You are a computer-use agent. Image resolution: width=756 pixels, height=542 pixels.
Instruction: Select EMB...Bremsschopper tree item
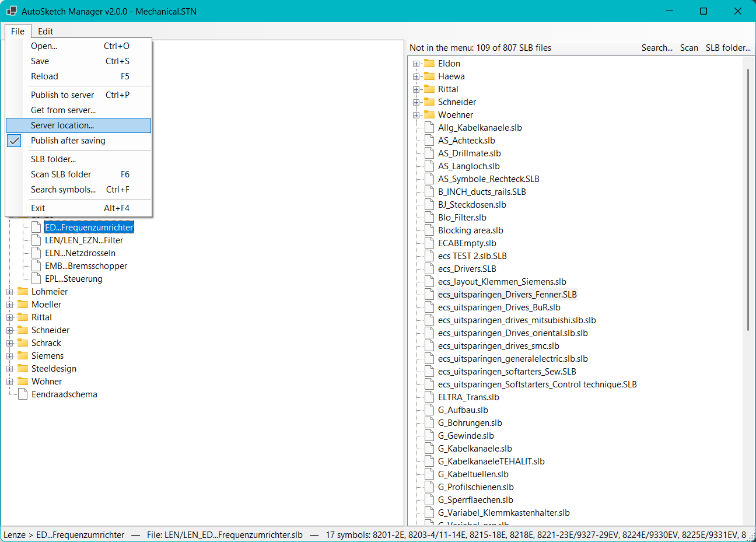point(86,266)
